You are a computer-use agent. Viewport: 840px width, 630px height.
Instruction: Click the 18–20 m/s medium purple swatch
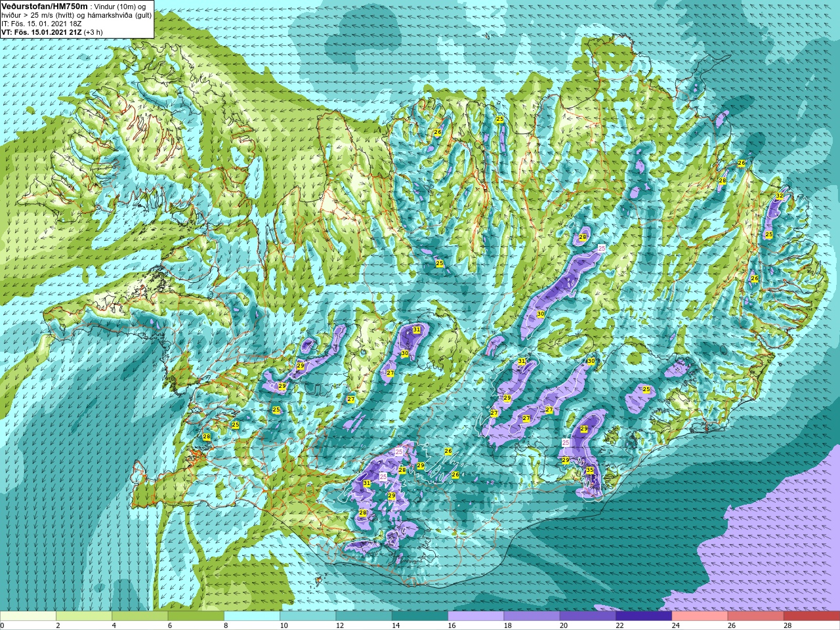tap(532, 616)
